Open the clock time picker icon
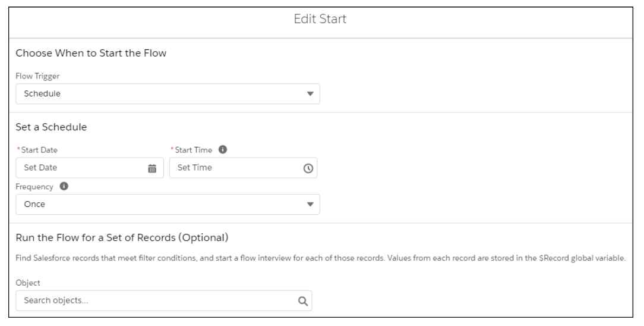Screen dimensions: 644x326 click(x=308, y=168)
